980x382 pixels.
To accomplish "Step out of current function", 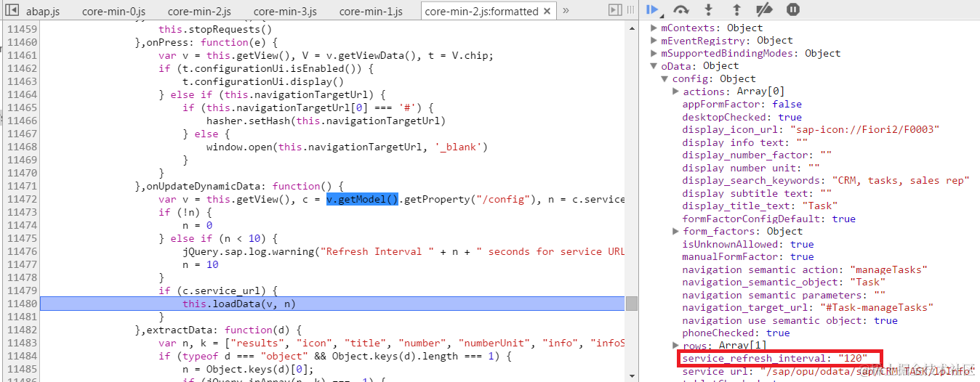I will [x=736, y=9].
